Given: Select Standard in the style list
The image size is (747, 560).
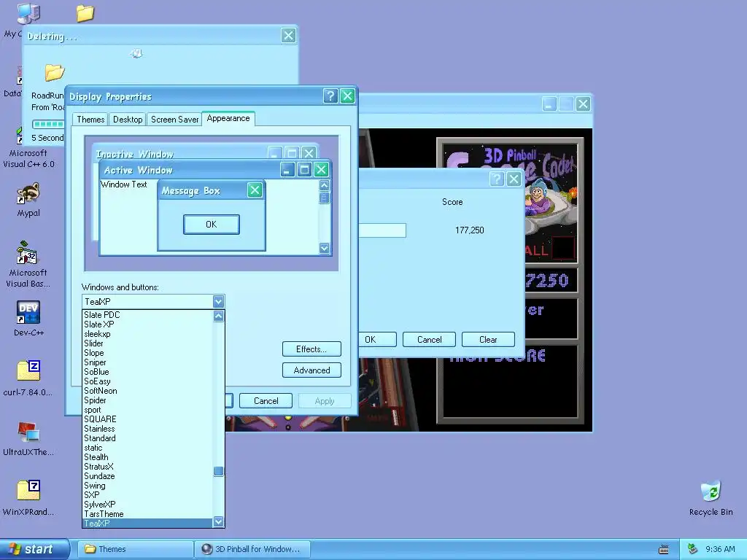Looking at the screenshot, I should tap(147, 438).
